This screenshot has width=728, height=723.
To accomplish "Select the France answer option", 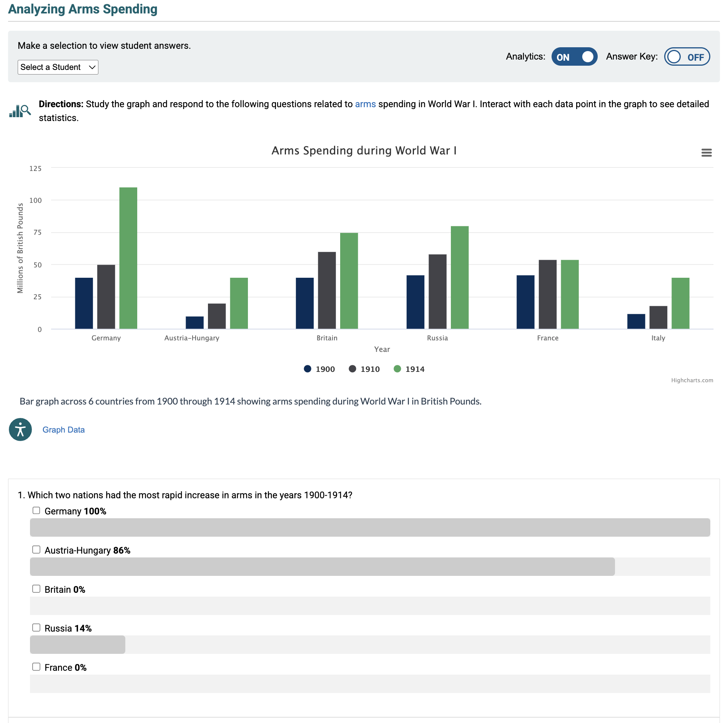I will pyautogui.click(x=37, y=667).
